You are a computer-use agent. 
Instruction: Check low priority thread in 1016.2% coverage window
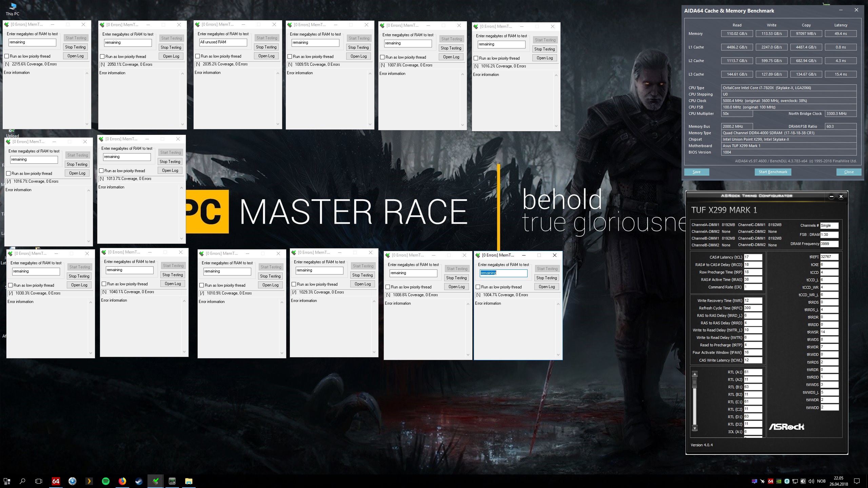coord(476,58)
